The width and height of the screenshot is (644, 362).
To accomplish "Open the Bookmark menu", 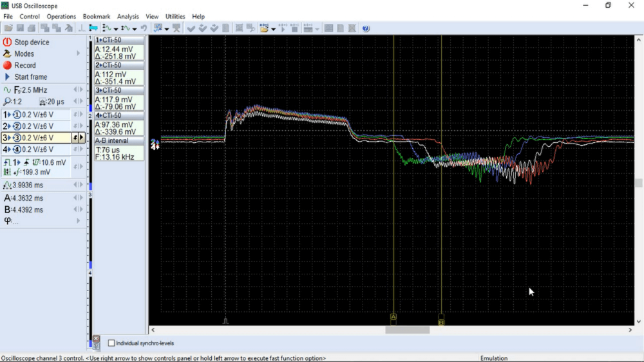I will pyautogui.click(x=96, y=16).
